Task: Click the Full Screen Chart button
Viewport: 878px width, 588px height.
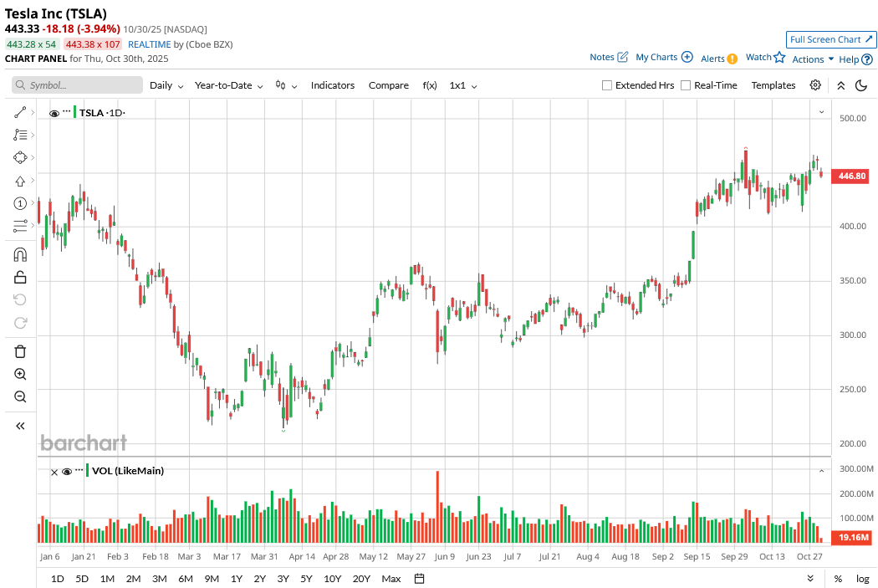Action: tap(831, 39)
